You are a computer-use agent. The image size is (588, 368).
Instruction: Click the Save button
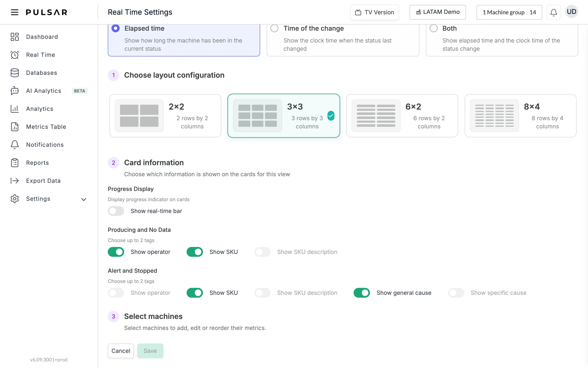tap(150, 351)
